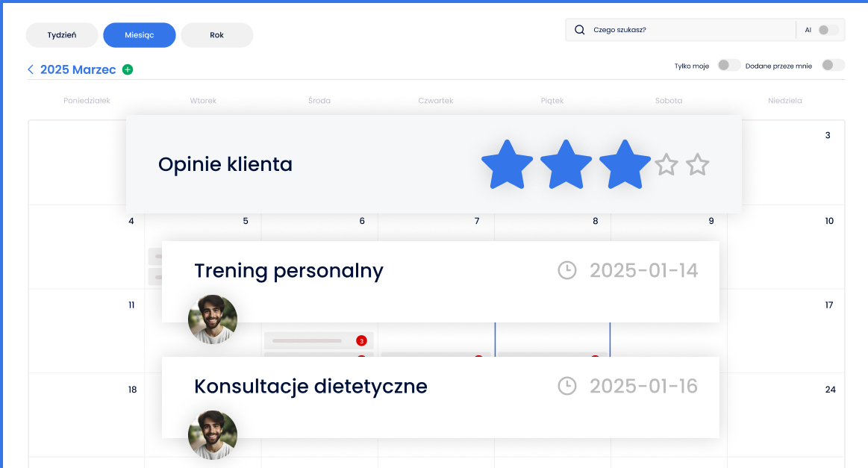Go to previous month using left chevron
This screenshot has height=468, width=868.
click(x=31, y=69)
